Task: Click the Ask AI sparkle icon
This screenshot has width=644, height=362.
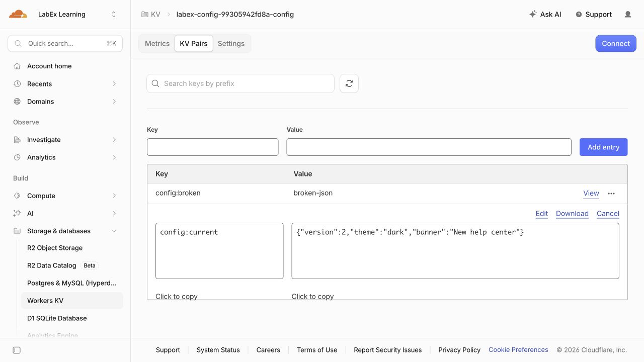Action: point(533,14)
